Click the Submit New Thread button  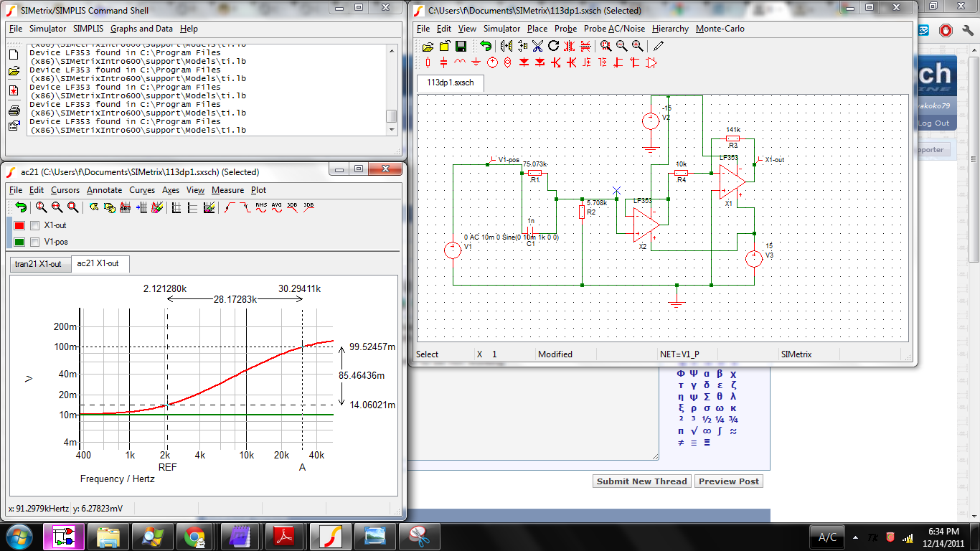(641, 481)
